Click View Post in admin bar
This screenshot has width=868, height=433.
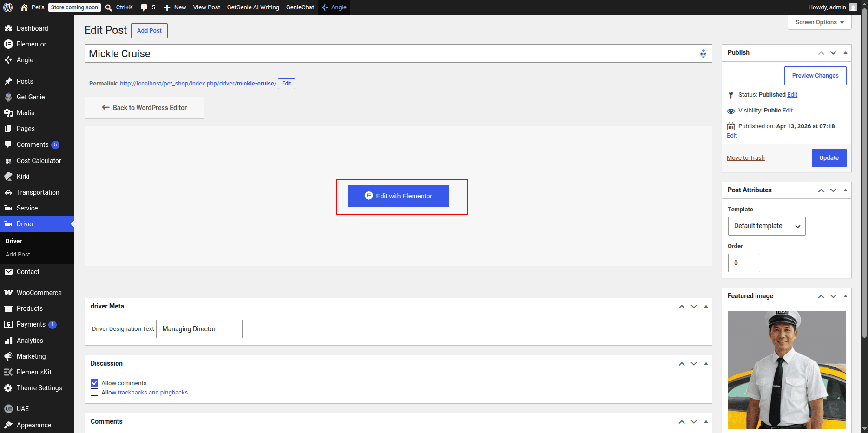click(x=207, y=7)
